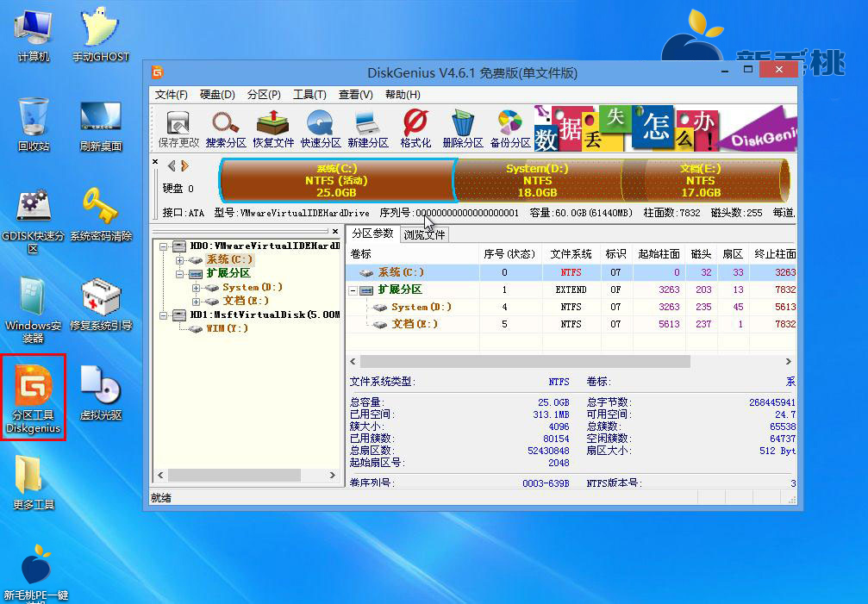The height and width of the screenshot is (604, 868).
Task: Select 系统(C:) in the left tree
Action: (229, 259)
